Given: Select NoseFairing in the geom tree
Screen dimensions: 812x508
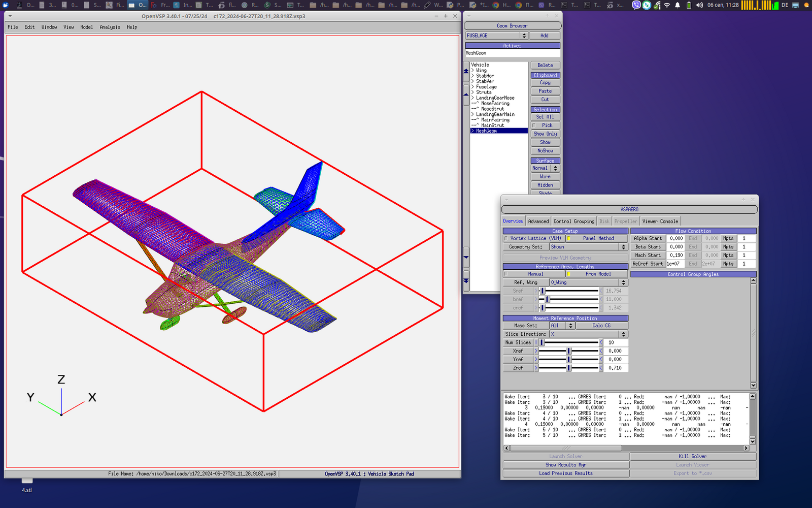Looking at the screenshot, I should point(495,104).
